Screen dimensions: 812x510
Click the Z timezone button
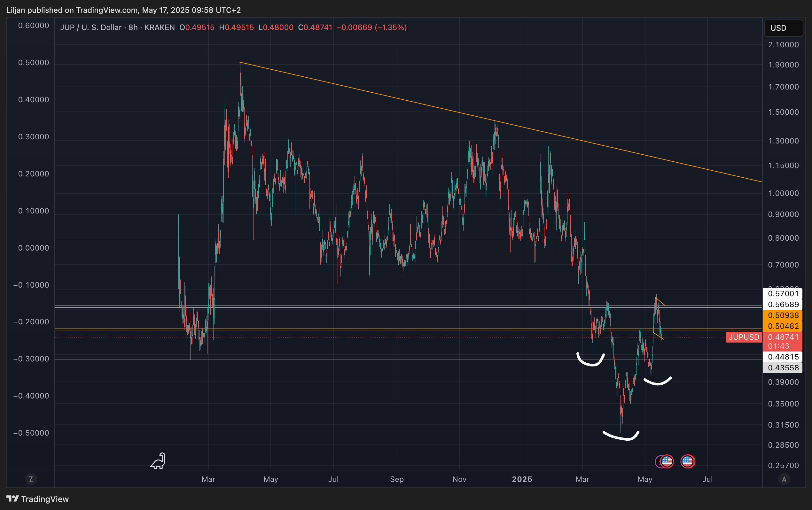click(31, 479)
